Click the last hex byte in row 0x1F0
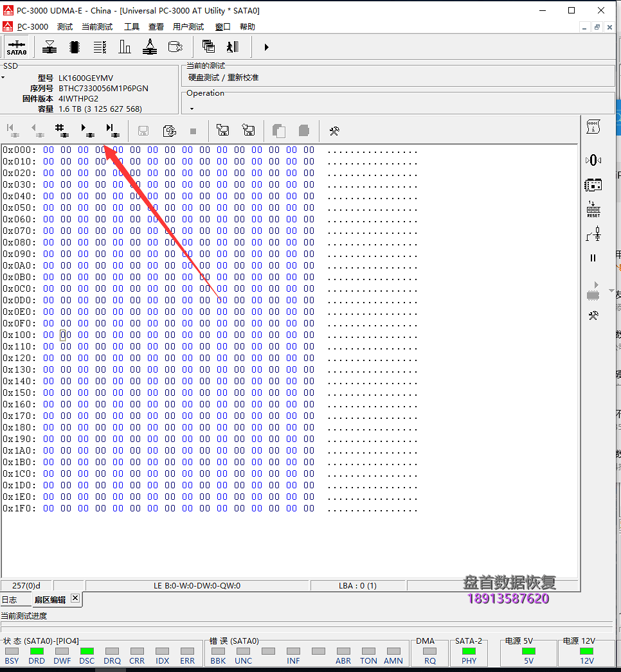The image size is (621, 672). pos(309,508)
